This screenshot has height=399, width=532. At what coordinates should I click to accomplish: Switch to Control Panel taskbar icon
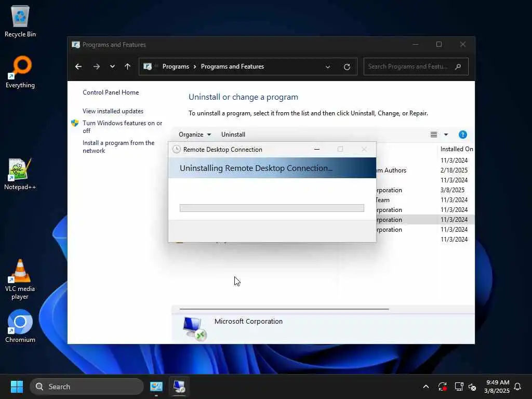coord(156,387)
